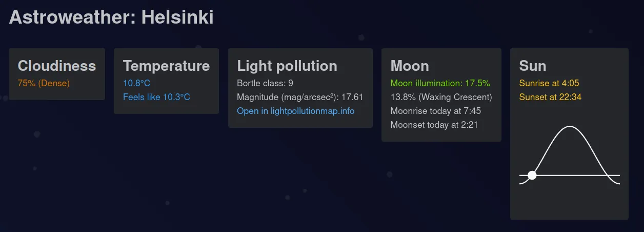644x232 pixels.
Task: Select the Sun card heading
Action: [x=533, y=66]
